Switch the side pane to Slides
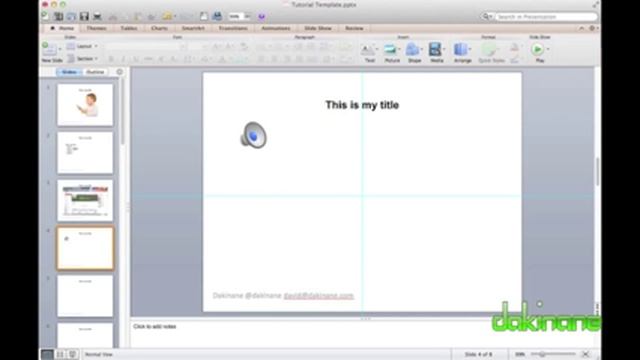Screen dimensions: 640x360 coord(69,72)
